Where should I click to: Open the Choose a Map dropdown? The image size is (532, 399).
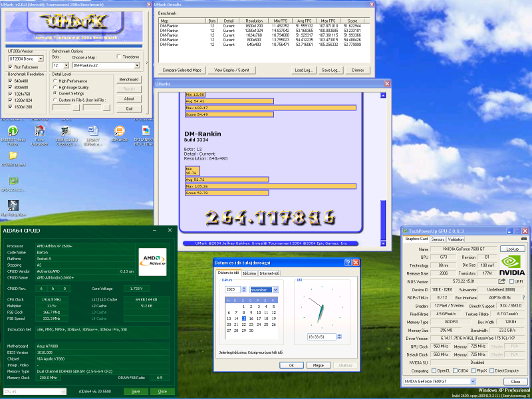click(137, 65)
